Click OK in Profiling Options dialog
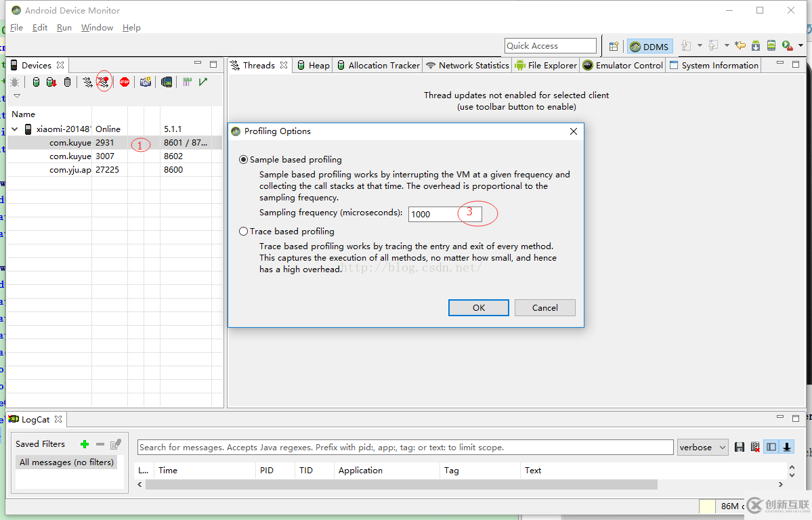 [479, 307]
